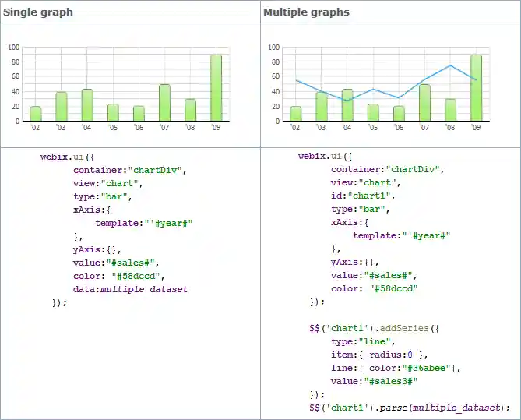Click the '09 bar in the Single graph chart
The width and height of the screenshot is (521, 420).
click(216, 88)
